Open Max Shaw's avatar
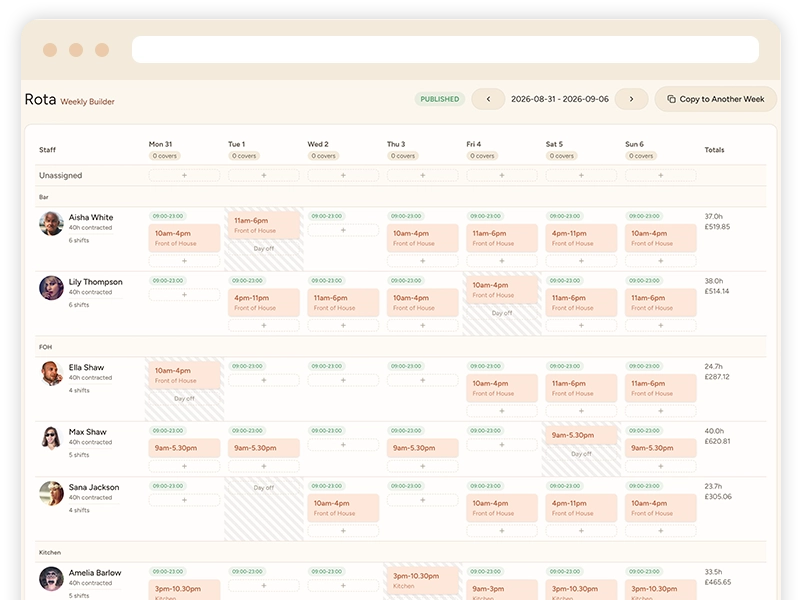The height and width of the screenshot is (600, 800). coord(52,438)
